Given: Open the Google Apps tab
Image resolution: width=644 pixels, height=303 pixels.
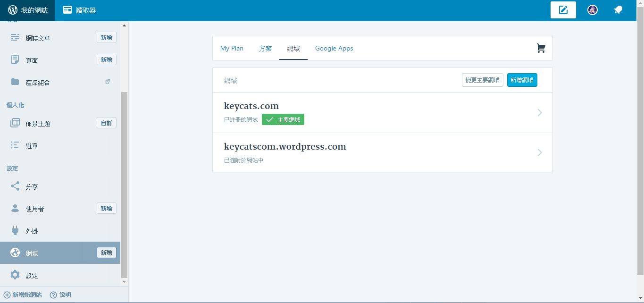Looking at the screenshot, I should click(x=334, y=48).
